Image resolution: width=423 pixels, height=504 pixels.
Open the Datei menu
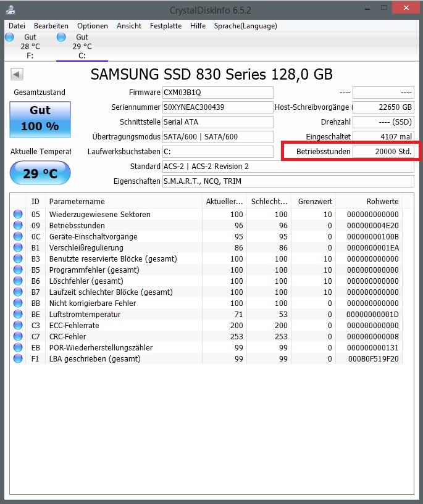coord(17,26)
